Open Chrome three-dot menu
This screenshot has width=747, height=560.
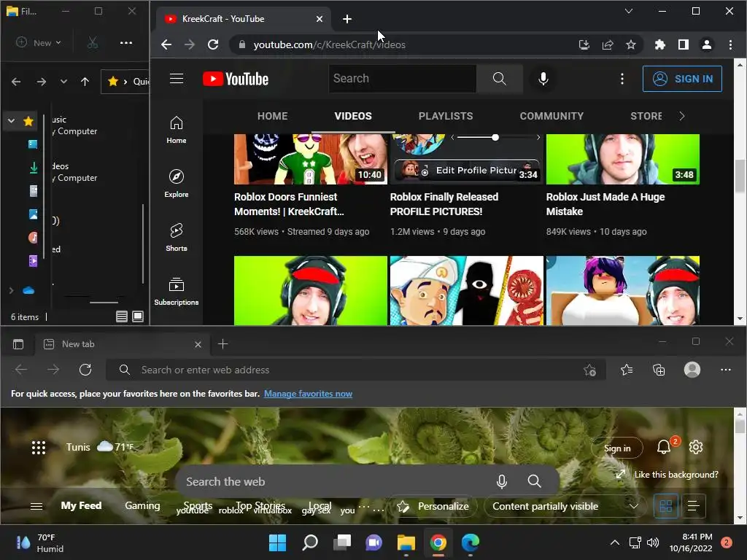pos(730,44)
